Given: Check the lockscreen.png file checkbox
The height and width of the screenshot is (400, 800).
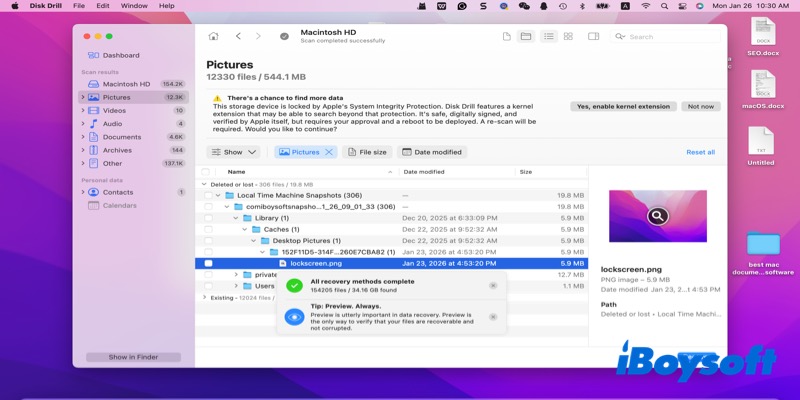Looking at the screenshot, I should tap(208, 263).
